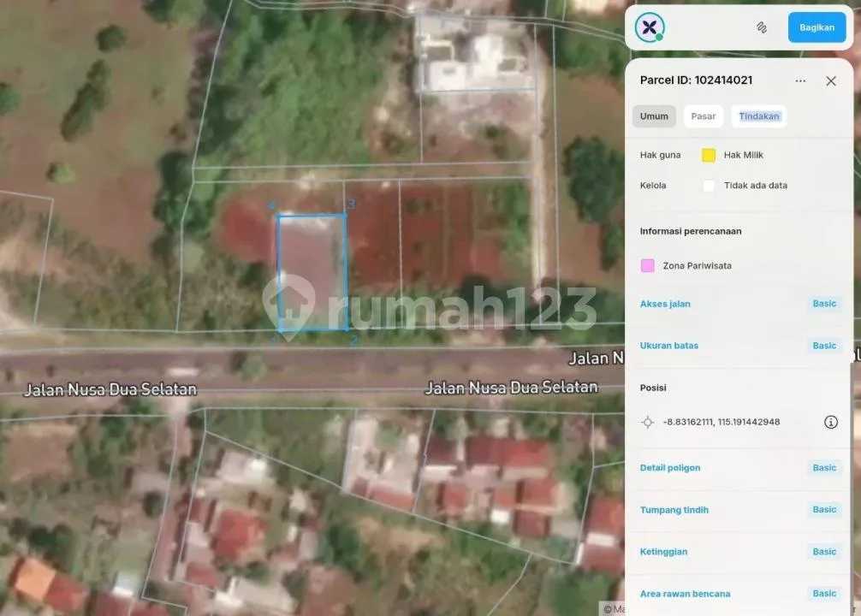Image resolution: width=861 pixels, height=616 pixels.
Task: Click inside the blue highlighted parcel polygon
Action: click(312, 272)
